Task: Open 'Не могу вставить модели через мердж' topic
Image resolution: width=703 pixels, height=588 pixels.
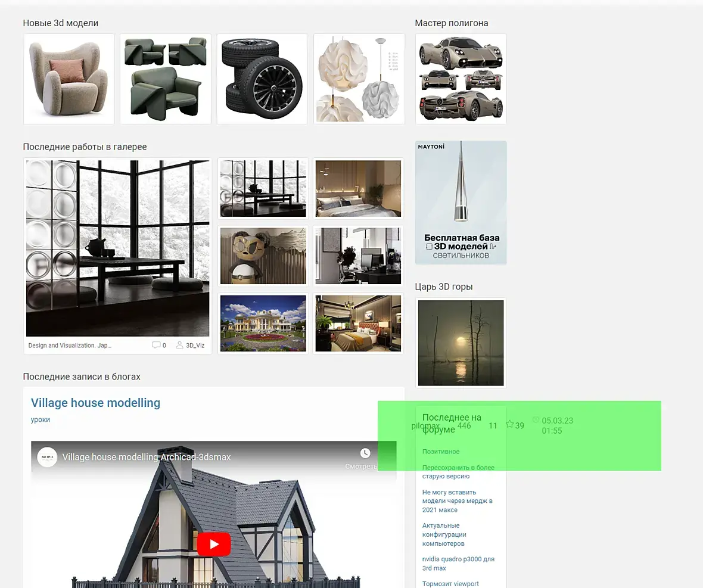Action: (x=458, y=501)
